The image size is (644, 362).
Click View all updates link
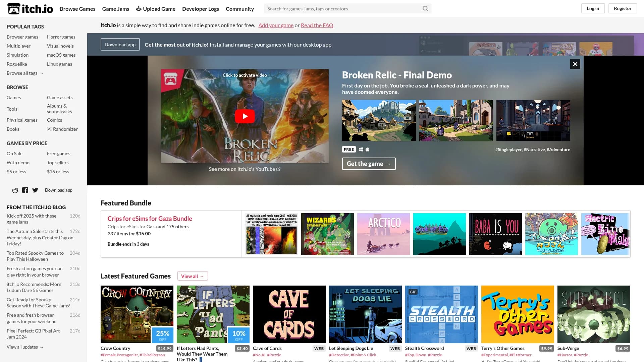pos(25,347)
